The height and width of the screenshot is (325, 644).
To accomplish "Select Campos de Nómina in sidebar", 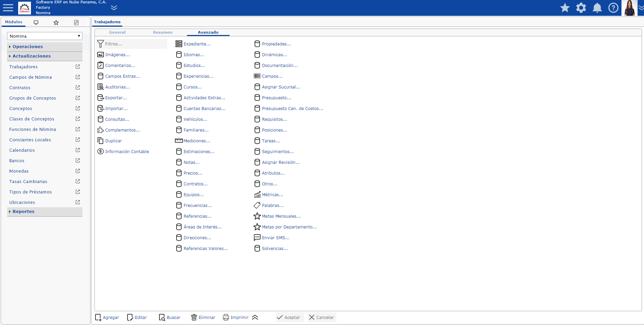I will [x=31, y=77].
